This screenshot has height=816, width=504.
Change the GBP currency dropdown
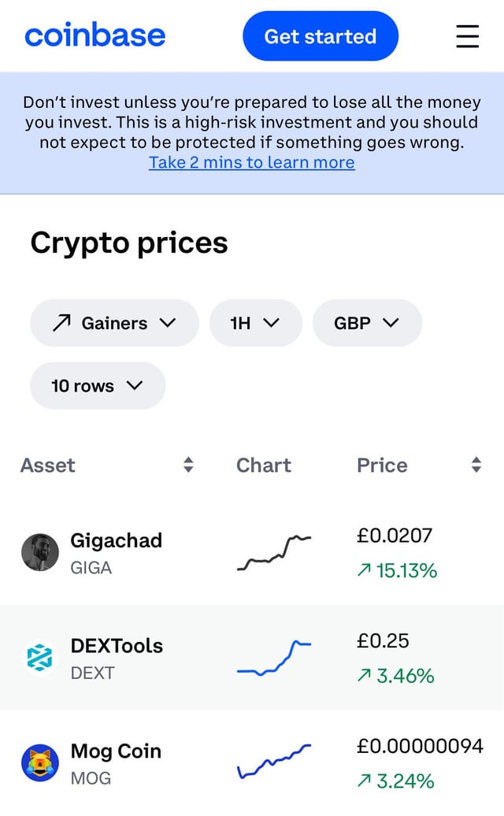367,323
